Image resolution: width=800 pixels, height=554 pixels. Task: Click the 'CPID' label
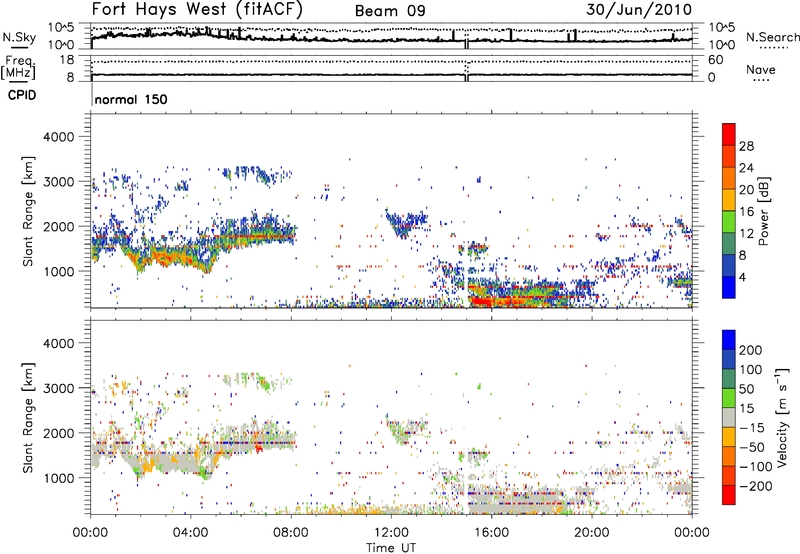coord(22,95)
